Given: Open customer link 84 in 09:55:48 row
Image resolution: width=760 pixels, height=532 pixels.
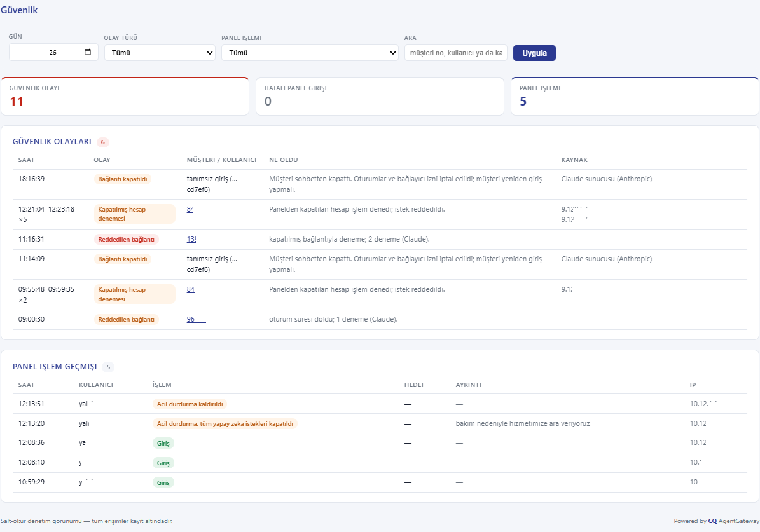Looking at the screenshot, I should point(191,289).
